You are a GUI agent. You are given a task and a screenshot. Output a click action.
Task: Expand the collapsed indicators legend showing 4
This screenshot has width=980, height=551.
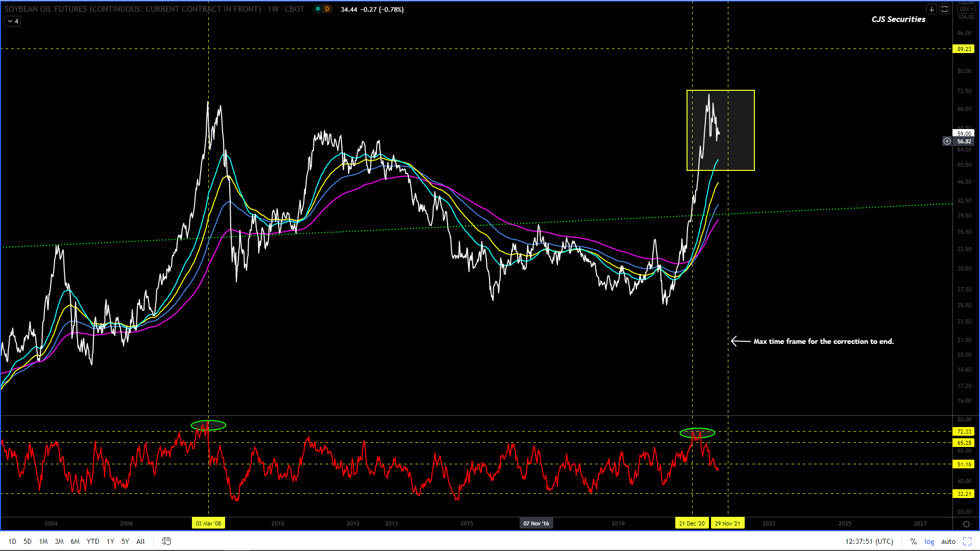13,21
